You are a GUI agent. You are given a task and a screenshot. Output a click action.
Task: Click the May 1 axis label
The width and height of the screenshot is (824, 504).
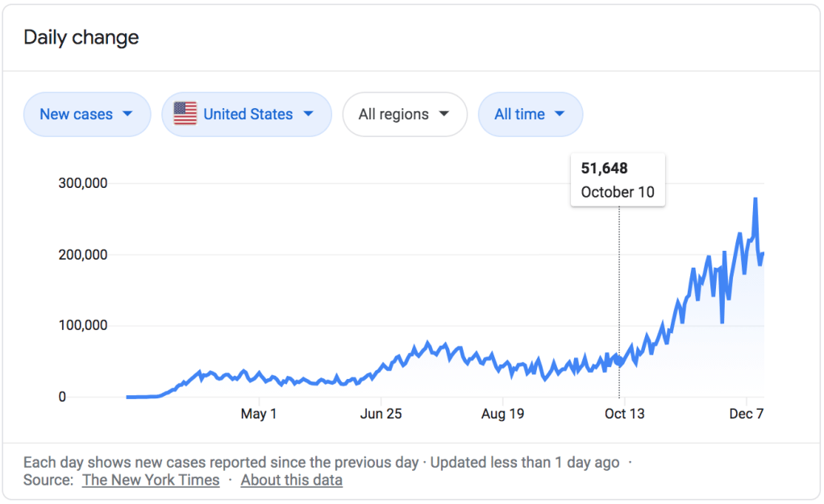[259, 414]
